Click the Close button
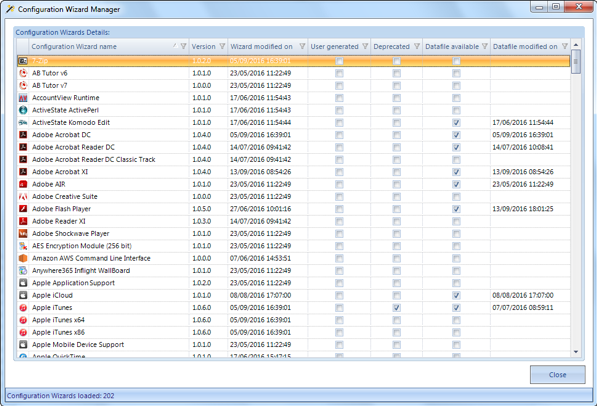This screenshot has height=406, width=597. pyautogui.click(x=557, y=375)
